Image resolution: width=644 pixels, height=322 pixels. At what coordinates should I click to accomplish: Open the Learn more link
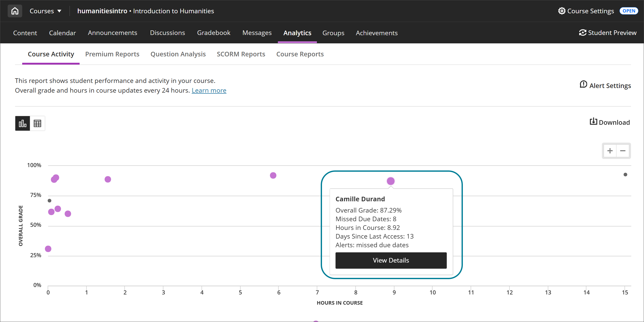[209, 90]
